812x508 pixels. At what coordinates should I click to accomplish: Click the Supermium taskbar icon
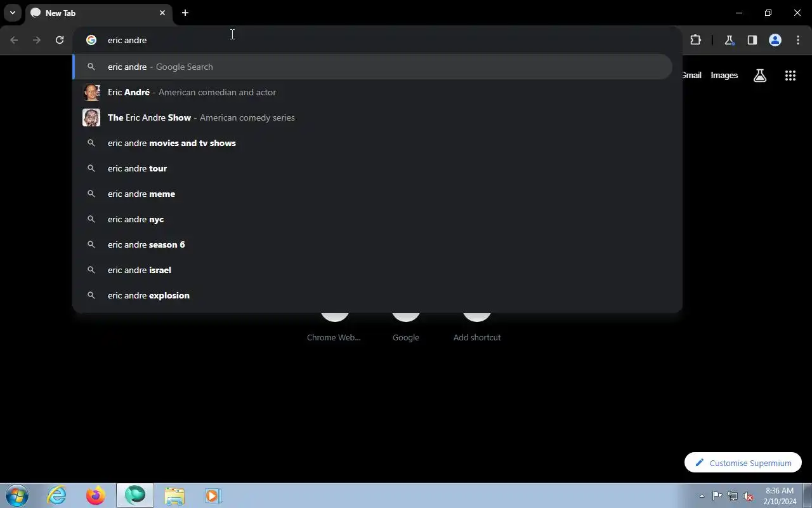[135, 495]
